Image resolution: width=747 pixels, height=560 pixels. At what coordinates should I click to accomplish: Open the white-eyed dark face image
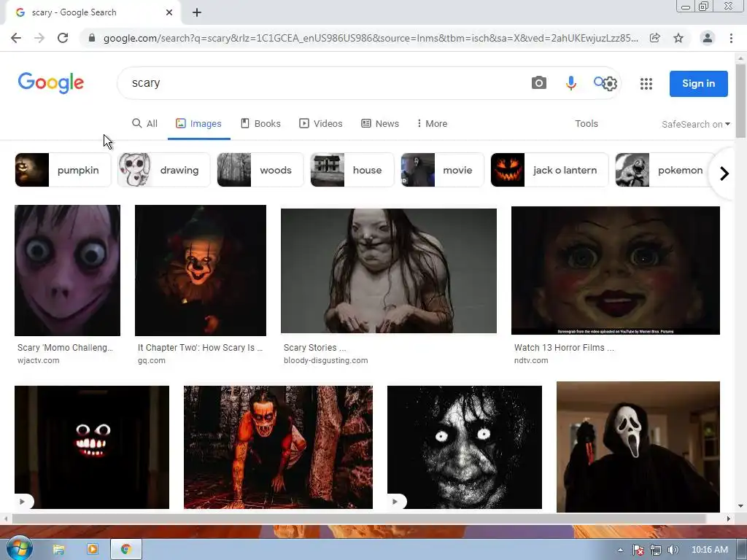(x=465, y=447)
